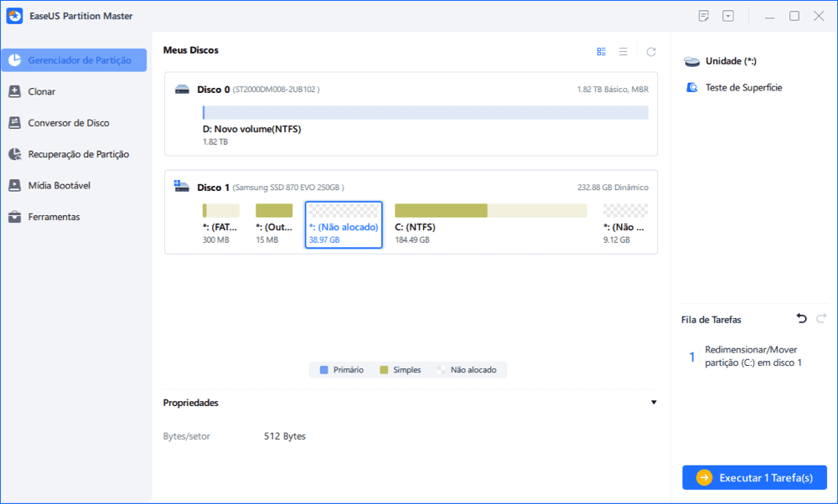Click the Primário blue legend swatch
This screenshot has height=504, width=838.
coord(323,370)
